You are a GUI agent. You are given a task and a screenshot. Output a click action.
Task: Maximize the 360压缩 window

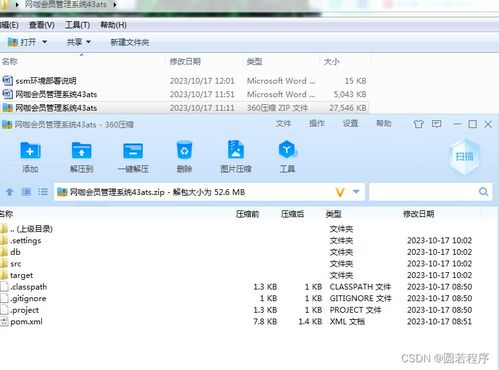(x=472, y=124)
